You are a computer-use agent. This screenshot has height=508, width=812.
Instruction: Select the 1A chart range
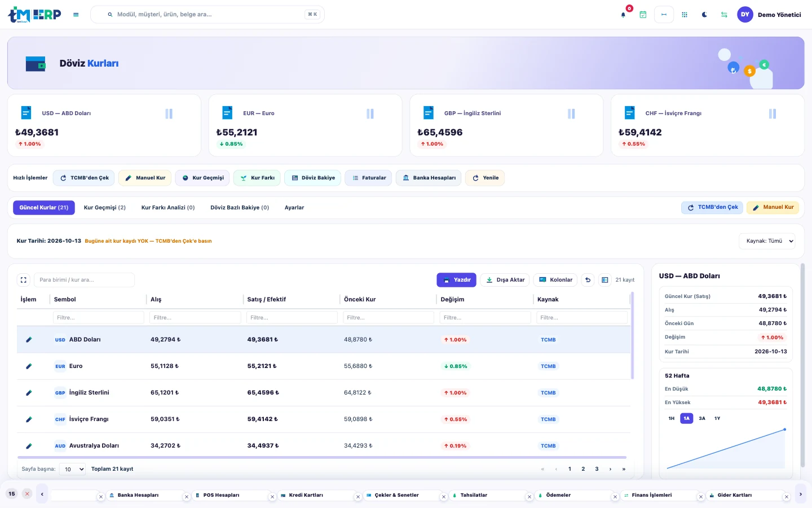coord(686,418)
